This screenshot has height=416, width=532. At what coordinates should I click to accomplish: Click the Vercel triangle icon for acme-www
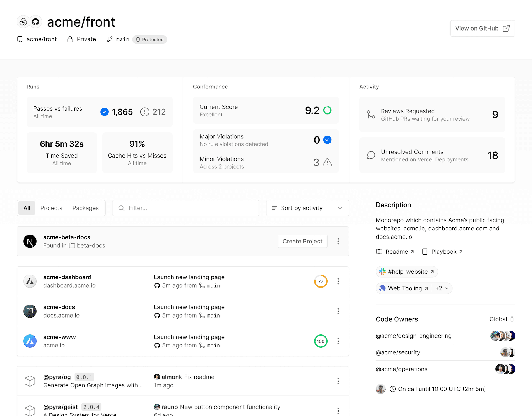[x=30, y=341]
